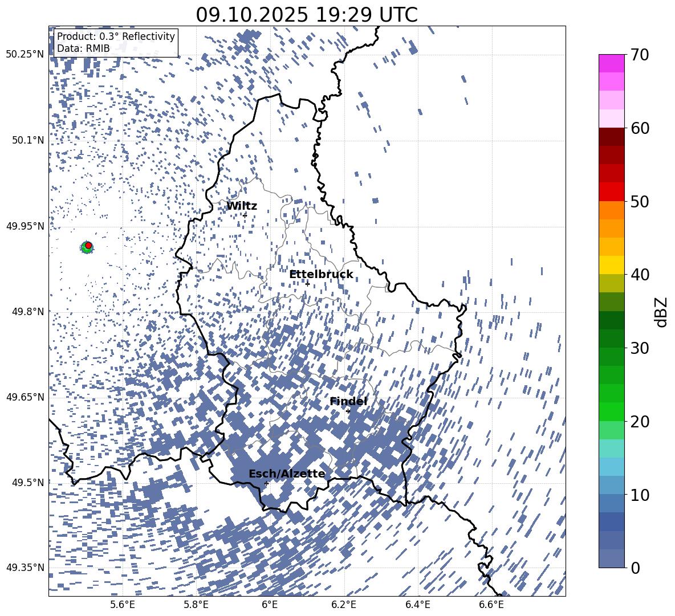Screen dimensions: 675x616
Task: Pick the bright green swatch just above 20 dBZ
Action: coord(611,411)
